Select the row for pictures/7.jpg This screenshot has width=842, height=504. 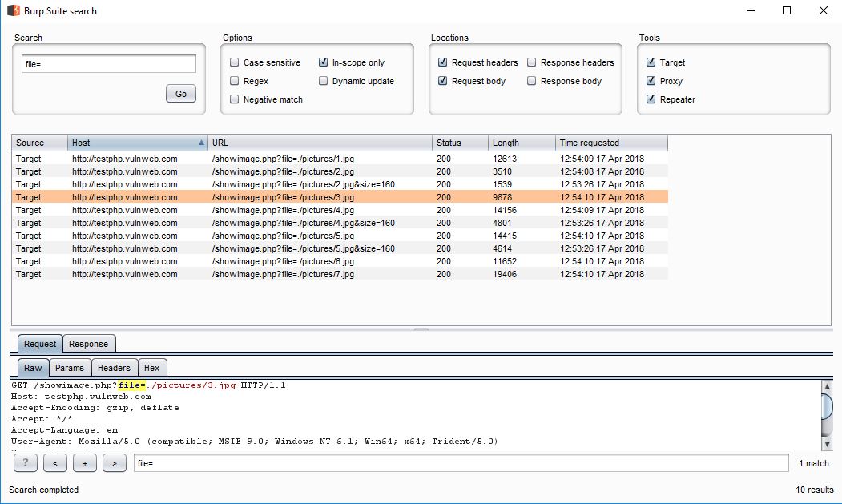(x=340, y=275)
